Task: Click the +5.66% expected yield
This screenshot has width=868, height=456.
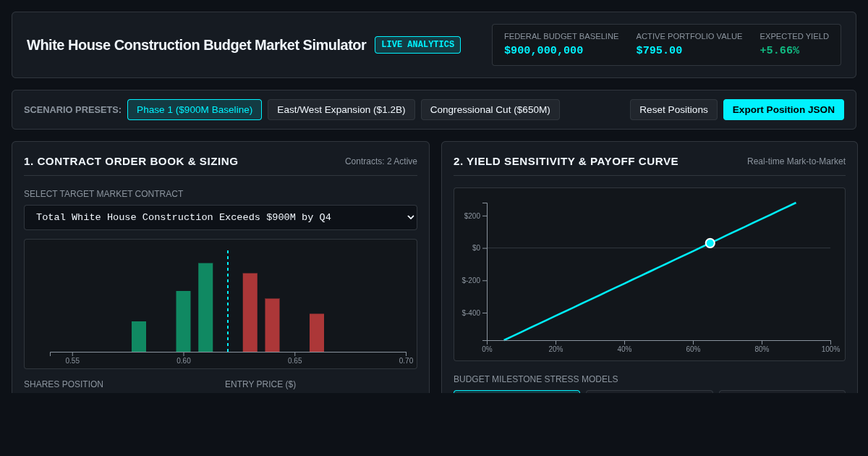Action: pos(780,51)
